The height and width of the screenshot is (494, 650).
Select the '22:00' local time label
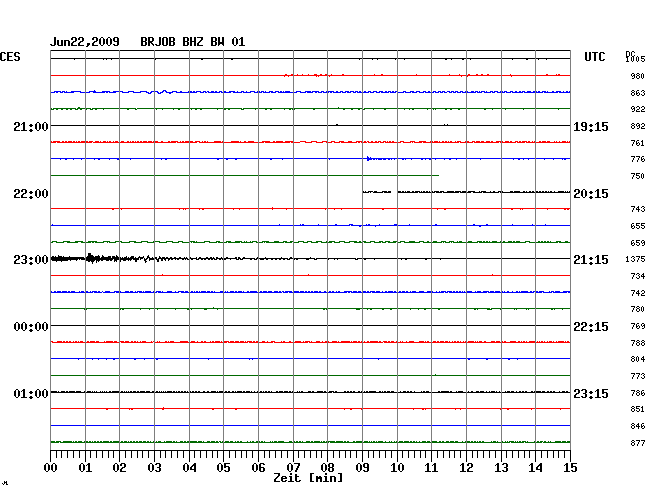coord(31,194)
